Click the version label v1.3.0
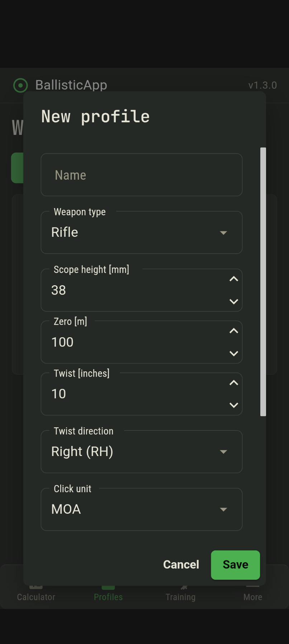This screenshot has width=289, height=644. [x=262, y=85]
